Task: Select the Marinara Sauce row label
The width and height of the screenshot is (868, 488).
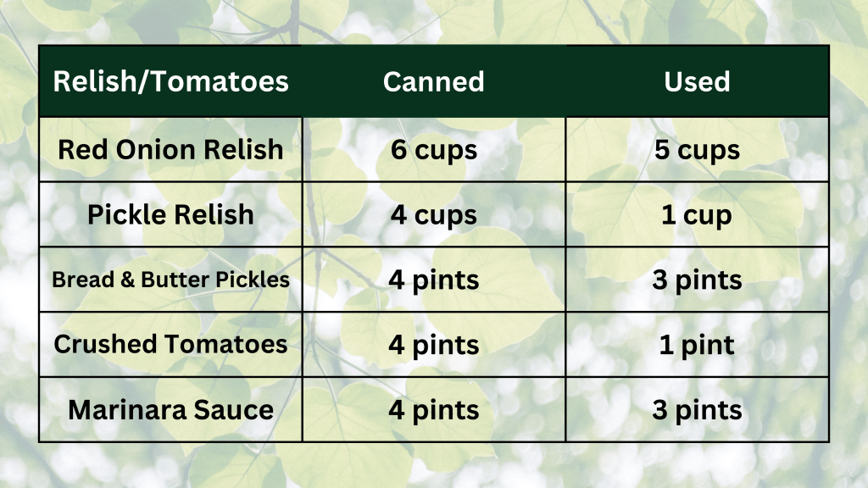Action: (x=170, y=410)
